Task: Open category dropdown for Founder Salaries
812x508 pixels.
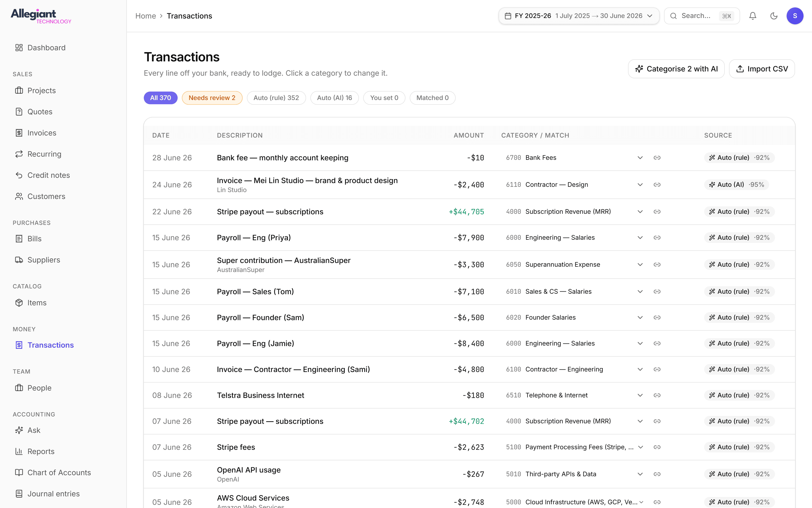Action: pos(640,317)
